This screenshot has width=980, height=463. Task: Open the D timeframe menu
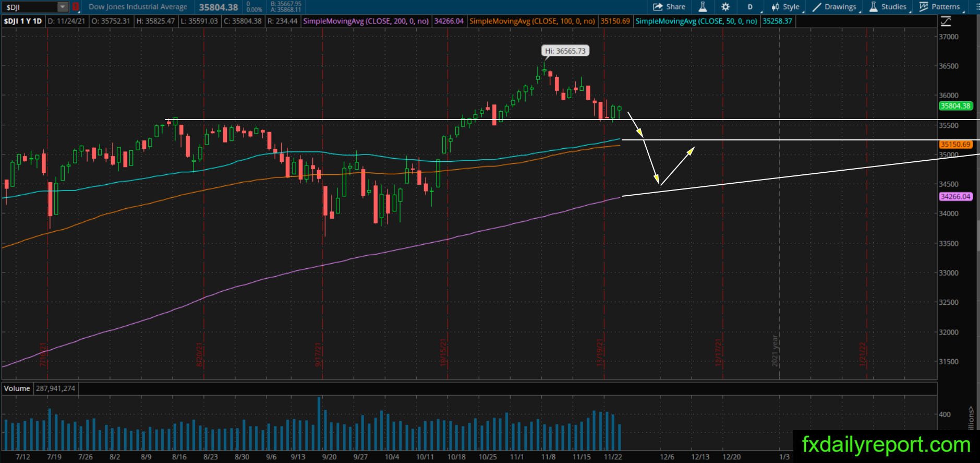(750, 7)
